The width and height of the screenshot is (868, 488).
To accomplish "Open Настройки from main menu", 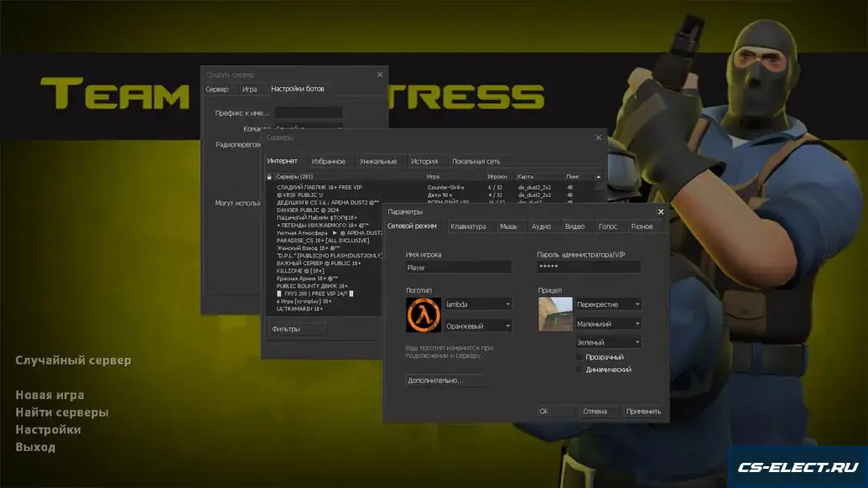I will coord(48,429).
